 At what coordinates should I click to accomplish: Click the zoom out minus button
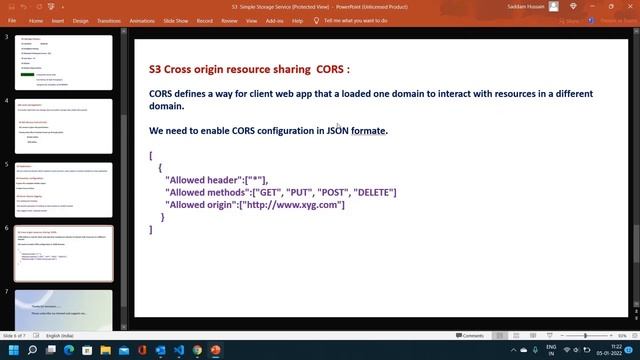point(562,336)
